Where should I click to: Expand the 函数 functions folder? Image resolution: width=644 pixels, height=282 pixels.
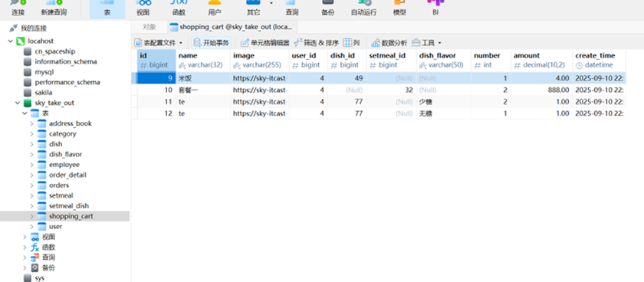pyautogui.click(x=25, y=247)
